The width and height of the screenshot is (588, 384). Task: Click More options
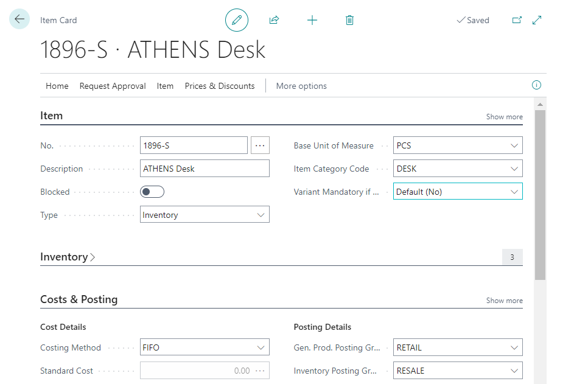[x=301, y=86]
